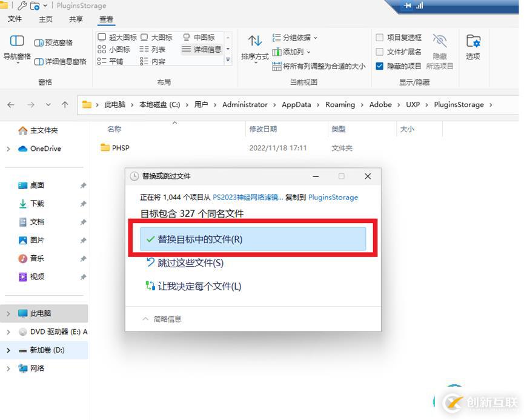Switch to Home (主页) ribbon tab
Screen dimensions: 524x420
[45, 19]
